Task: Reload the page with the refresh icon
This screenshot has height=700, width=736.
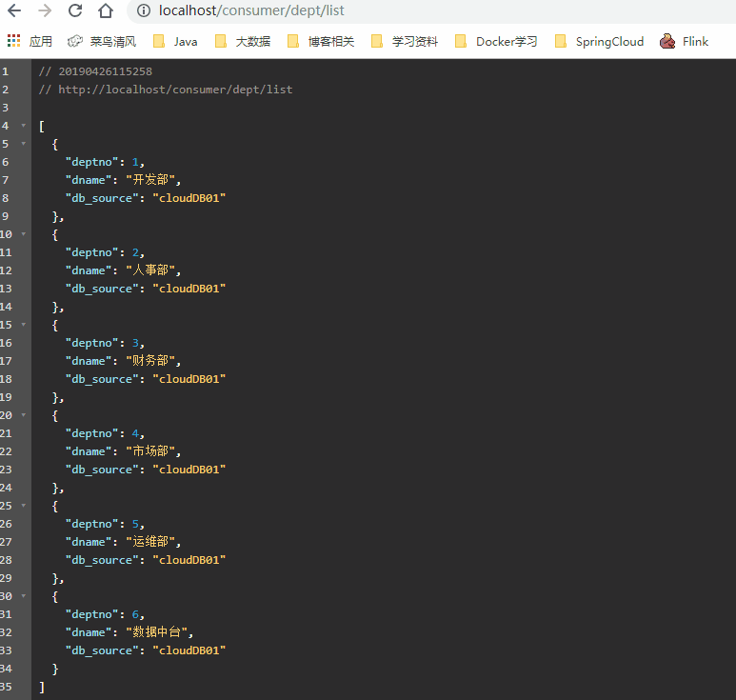Action: (75, 10)
